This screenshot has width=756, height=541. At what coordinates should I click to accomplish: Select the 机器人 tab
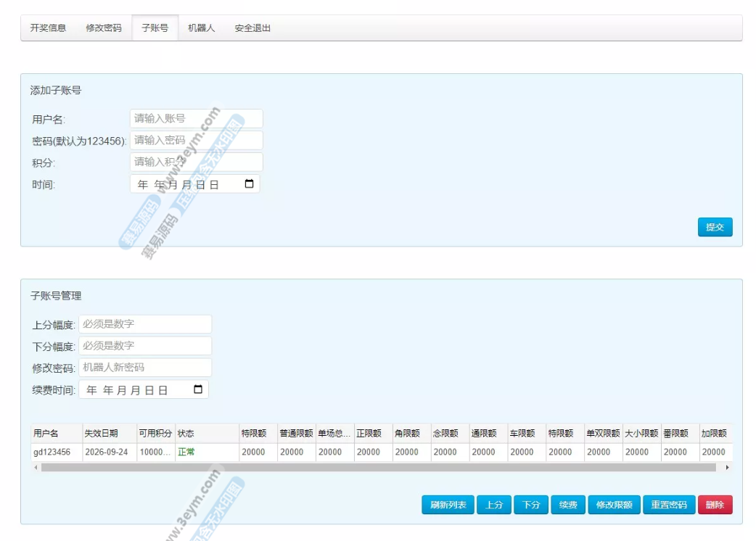[x=201, y=28]
